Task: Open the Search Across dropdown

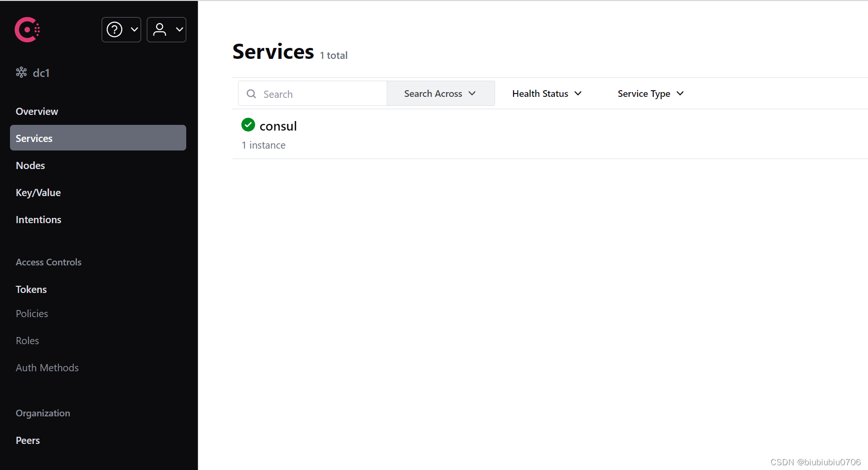Action: pos(439,93)
